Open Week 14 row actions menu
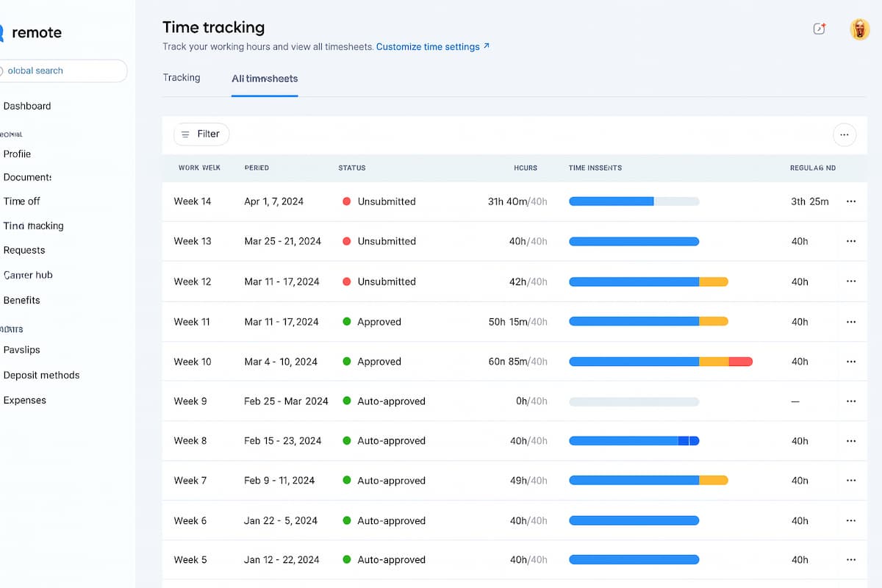The height and width of the screenshot is (588, 882). [x=851, y=201]
